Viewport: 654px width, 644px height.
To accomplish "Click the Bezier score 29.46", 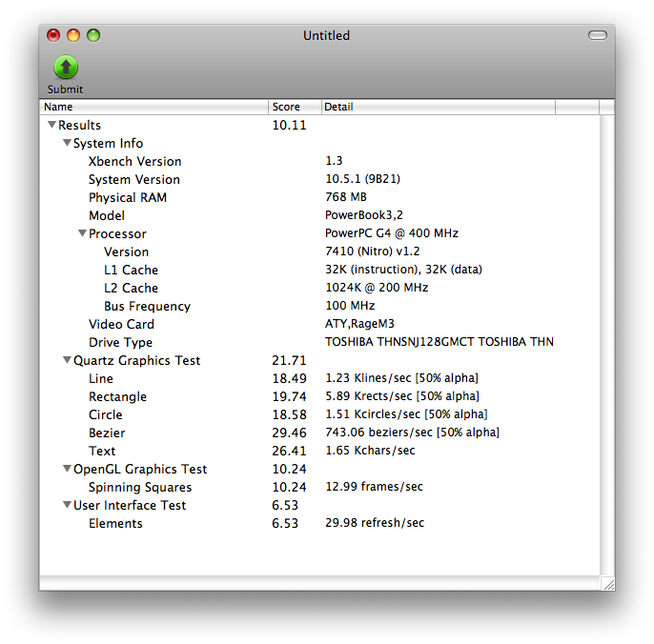I will point(289,433).
